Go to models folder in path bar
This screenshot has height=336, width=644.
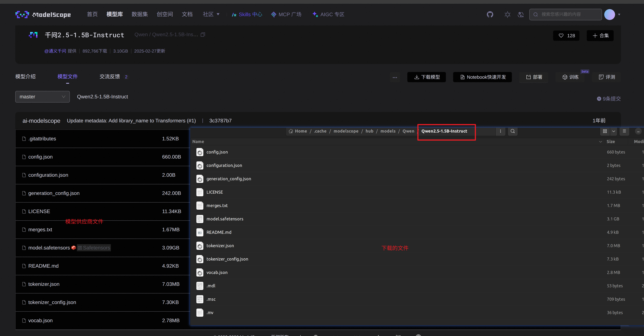388,131
